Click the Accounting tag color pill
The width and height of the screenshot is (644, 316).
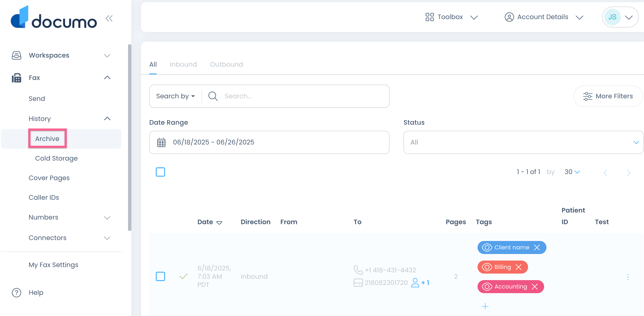[510, 287]
